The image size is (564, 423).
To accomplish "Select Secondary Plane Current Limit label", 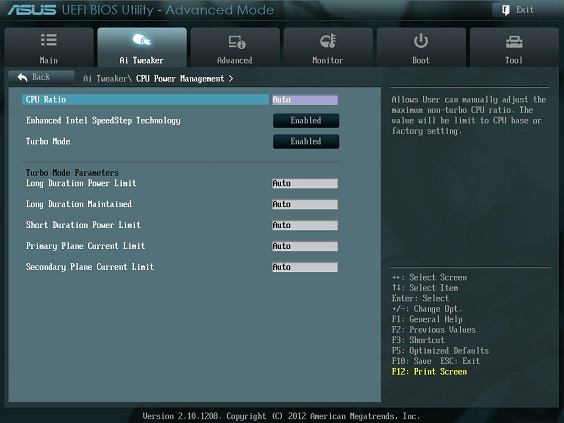I will 90,267.
